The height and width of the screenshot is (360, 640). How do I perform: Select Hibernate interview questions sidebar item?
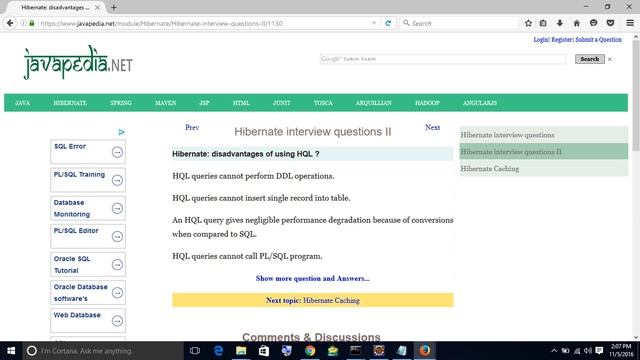[x=544, y=135]
